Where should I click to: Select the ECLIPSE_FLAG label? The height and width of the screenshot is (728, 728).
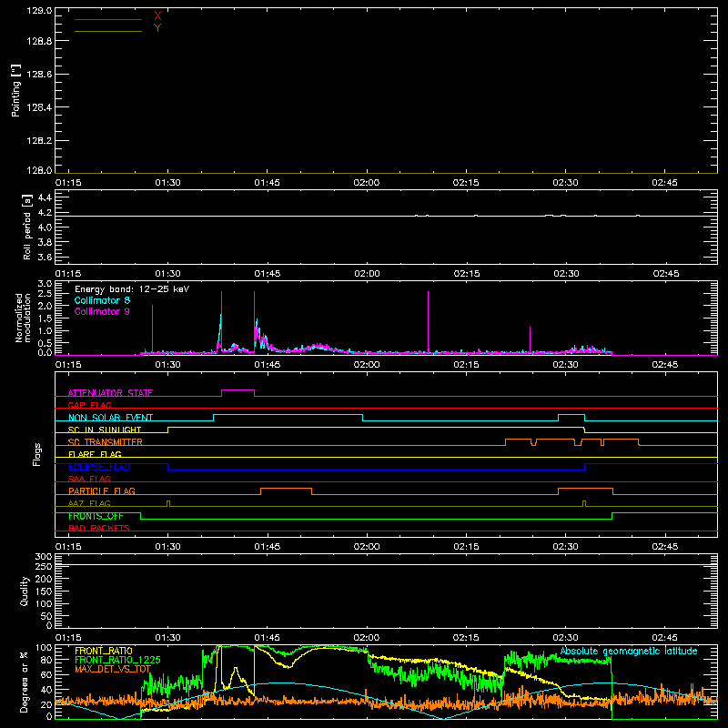click(99, 467)
